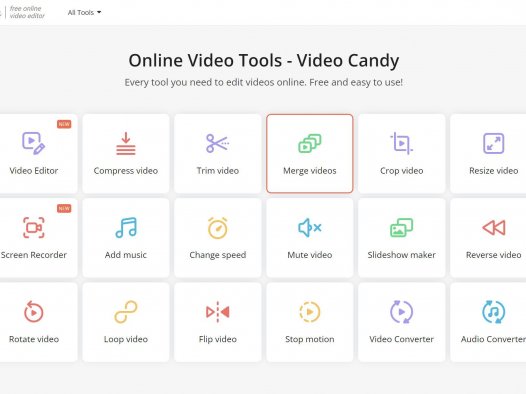Open the Merge videos stacked-frames icon
This screenshot has width=526, height=394.
(310, 143)
